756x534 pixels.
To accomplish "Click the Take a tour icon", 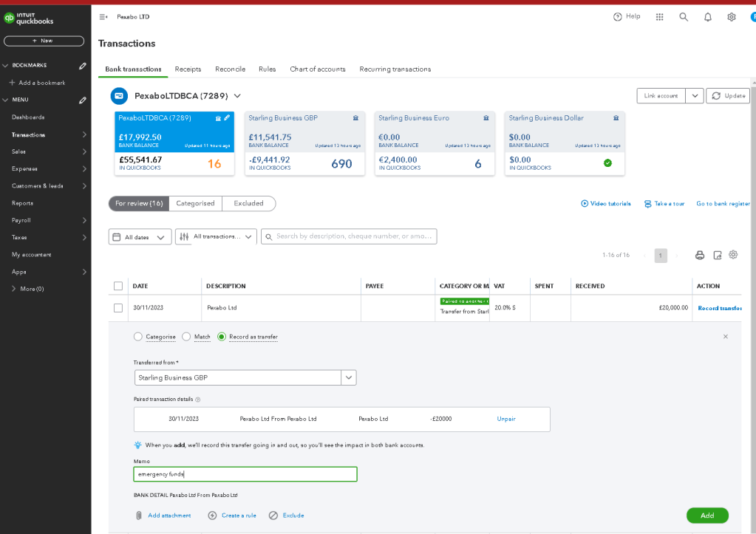I will coord(648,204).
